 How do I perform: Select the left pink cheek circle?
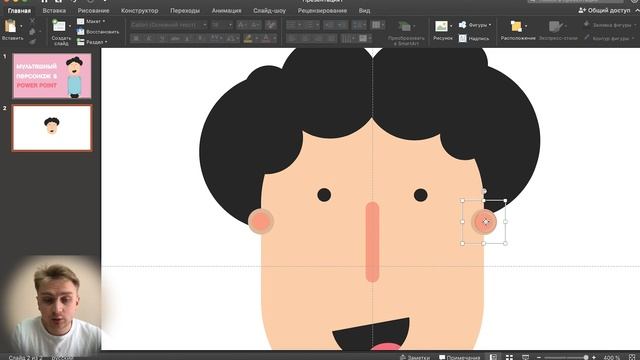click(x=260, y=221)
